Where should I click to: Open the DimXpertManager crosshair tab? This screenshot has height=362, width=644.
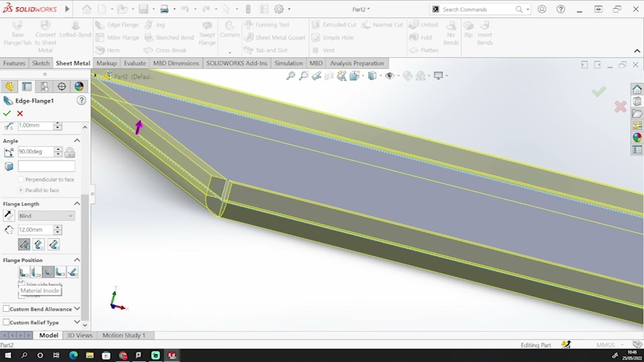(x=61, y=86)
